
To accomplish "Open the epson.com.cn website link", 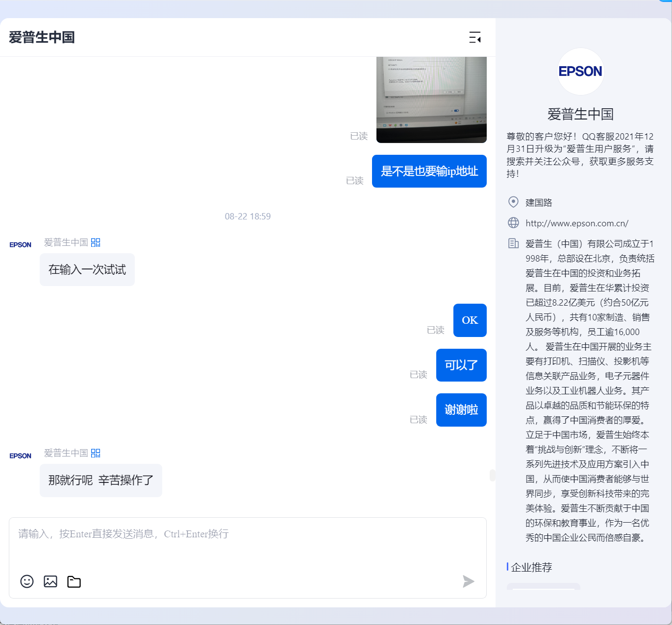I will (x=577, y=223).
